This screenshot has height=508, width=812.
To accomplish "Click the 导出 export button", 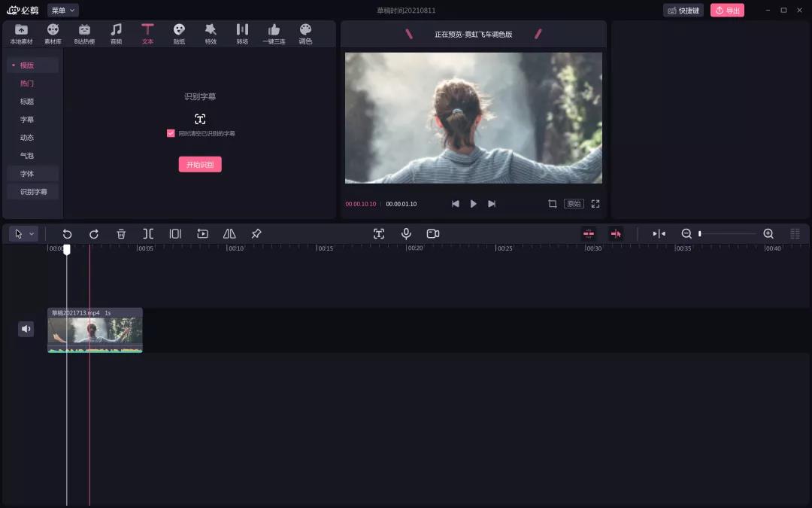I will [727, 11].
